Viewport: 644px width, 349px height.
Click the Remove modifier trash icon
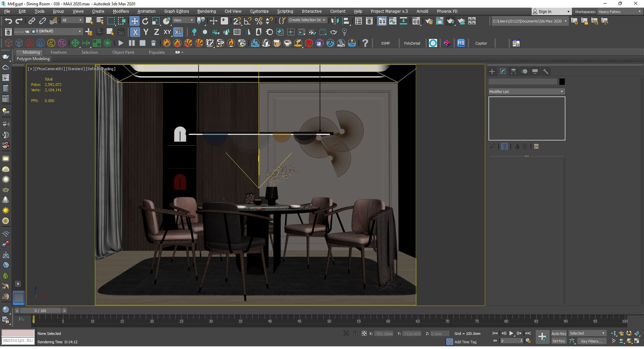(525, 146)
